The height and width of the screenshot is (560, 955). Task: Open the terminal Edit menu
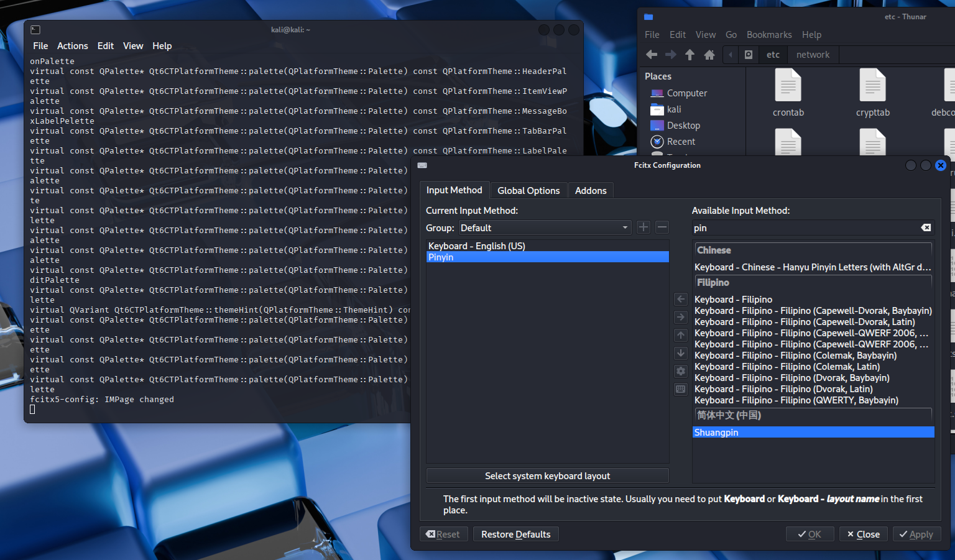pyautogui.click(x=106, y=46)
